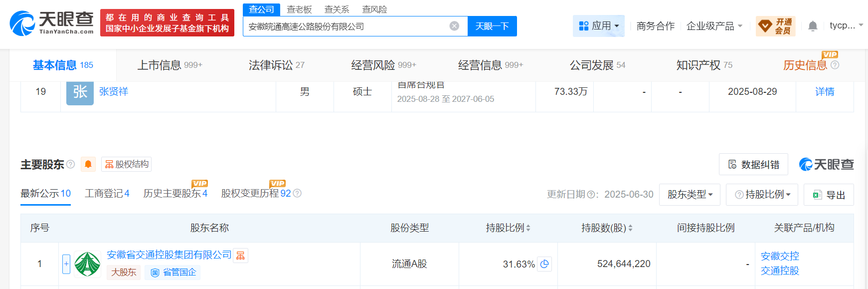
Task: Open the 持股比例 filter dropdown
Action: 762,195
